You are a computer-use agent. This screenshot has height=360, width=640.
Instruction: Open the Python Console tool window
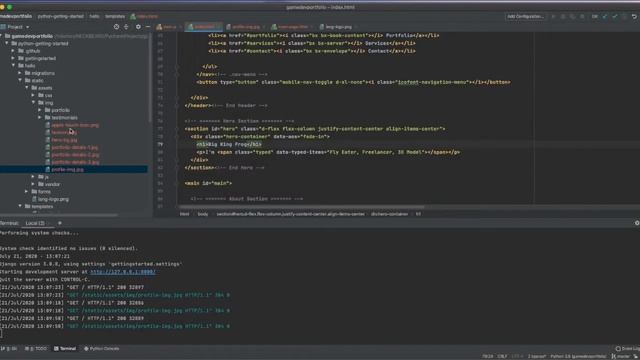pos(102,349)
